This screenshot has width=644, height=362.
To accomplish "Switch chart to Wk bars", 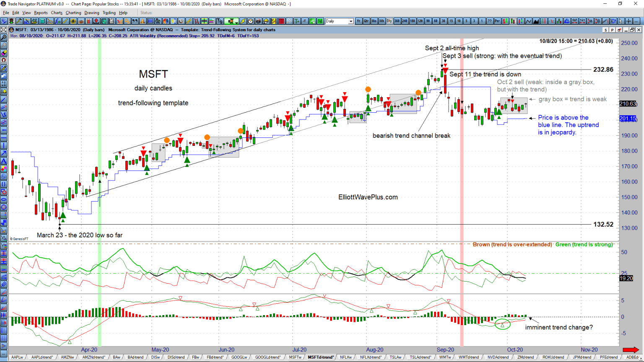I will pyautogui.click(x=382, y=21).
